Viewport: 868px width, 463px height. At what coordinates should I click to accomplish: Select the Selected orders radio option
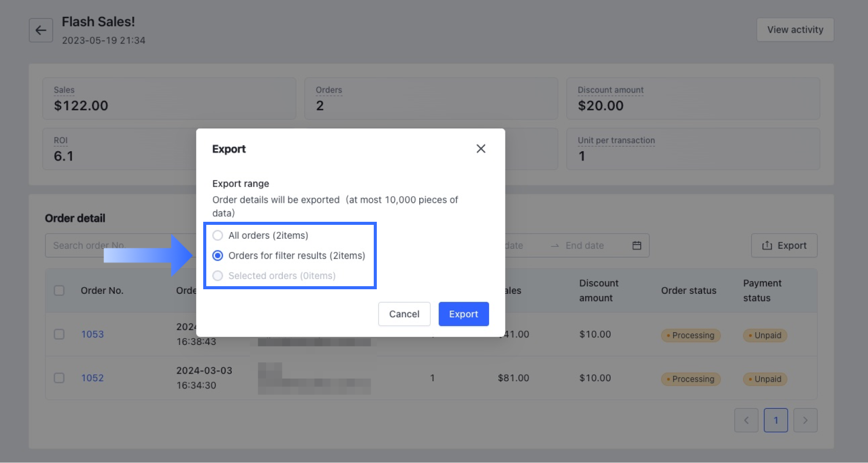pyautogui.click(x=218, y=276)
